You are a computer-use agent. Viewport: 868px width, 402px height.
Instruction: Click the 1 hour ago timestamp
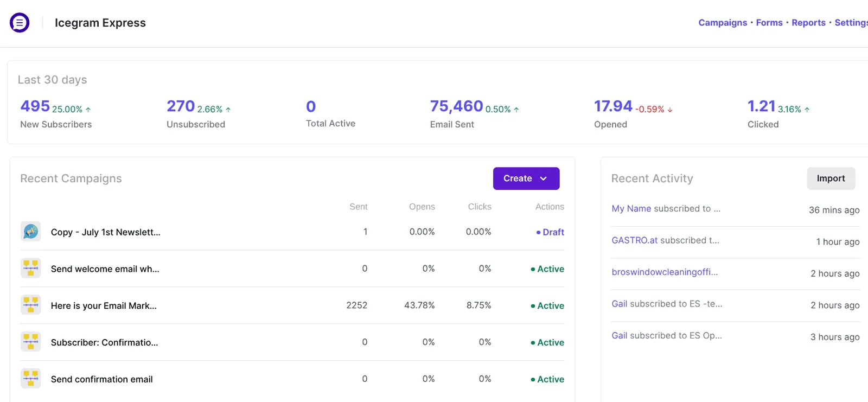click(x=838, y=242)
